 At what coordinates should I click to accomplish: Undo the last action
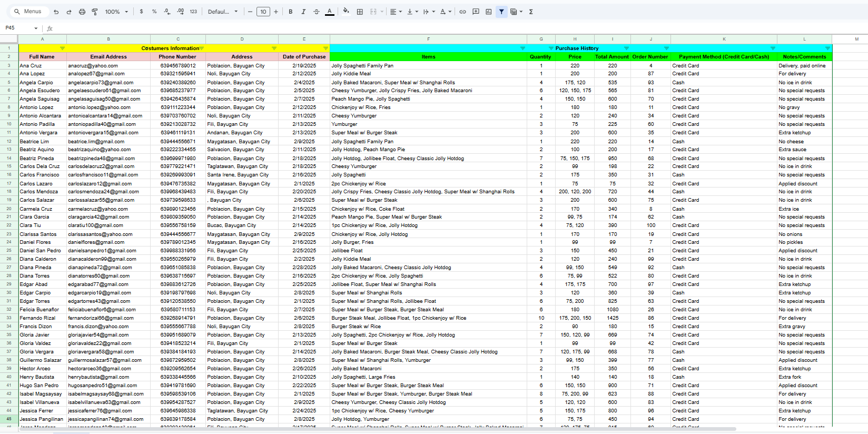56,12
